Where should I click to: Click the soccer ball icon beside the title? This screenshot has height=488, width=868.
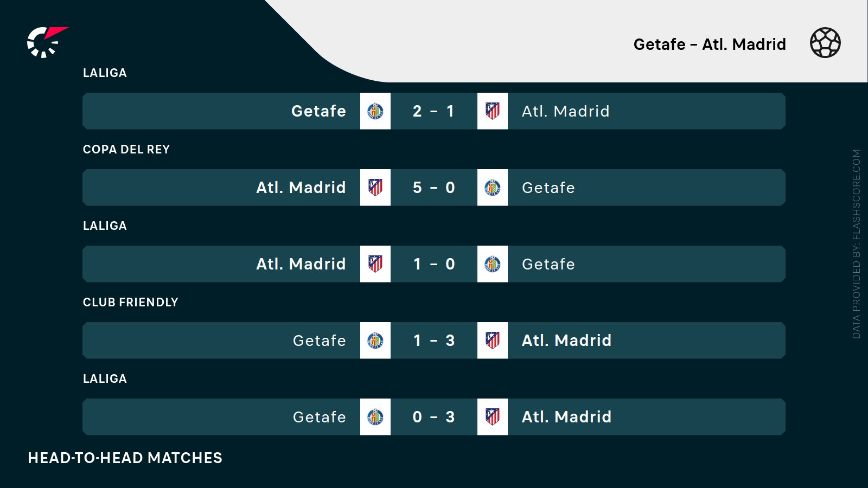pyautogui.click(x=825, y=43)
